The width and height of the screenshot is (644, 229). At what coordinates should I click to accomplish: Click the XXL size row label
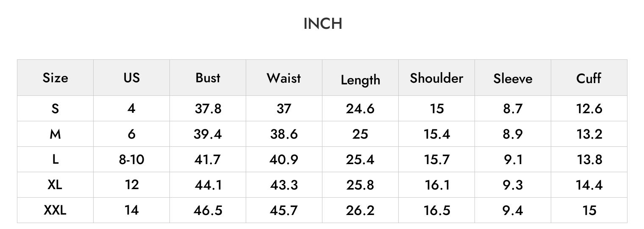click(55, 210)
